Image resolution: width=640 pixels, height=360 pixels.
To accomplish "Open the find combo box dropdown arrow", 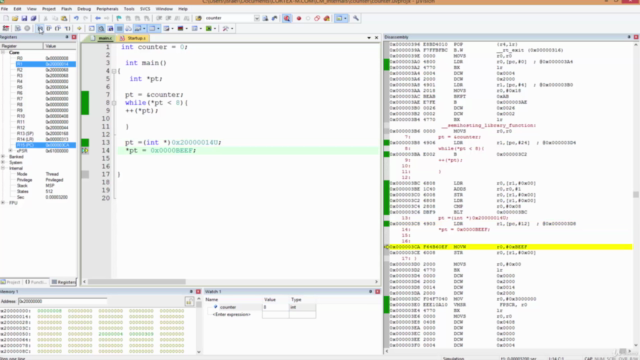I will (257, 18).
